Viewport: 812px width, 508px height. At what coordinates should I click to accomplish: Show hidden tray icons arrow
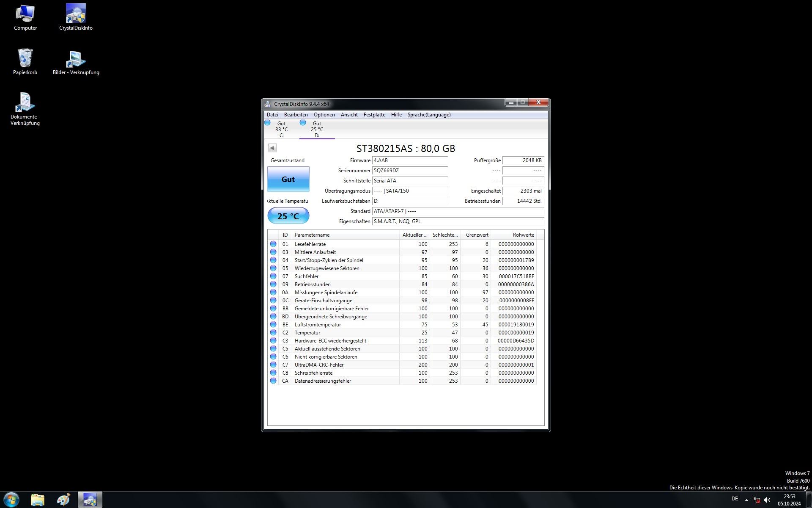click(746, 500)
